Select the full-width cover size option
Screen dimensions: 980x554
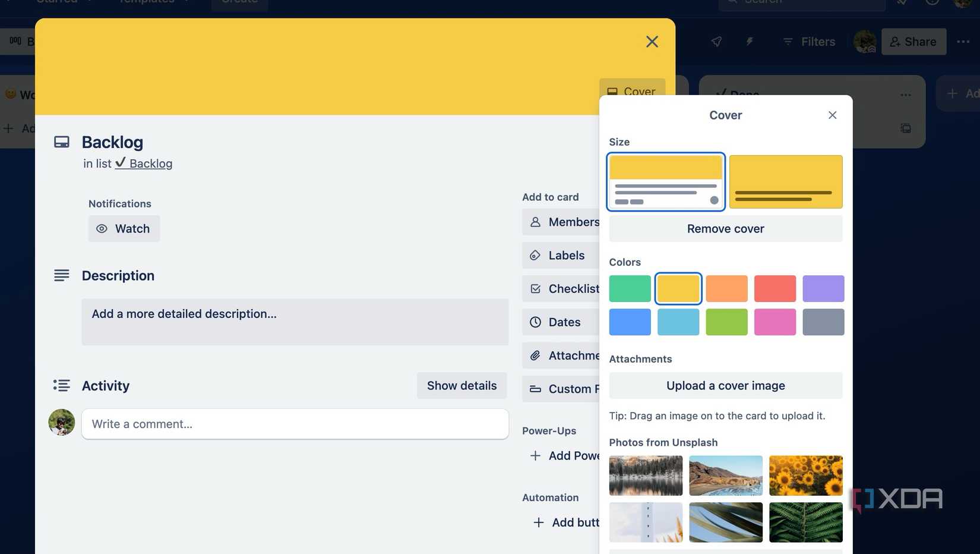(785, 181)
